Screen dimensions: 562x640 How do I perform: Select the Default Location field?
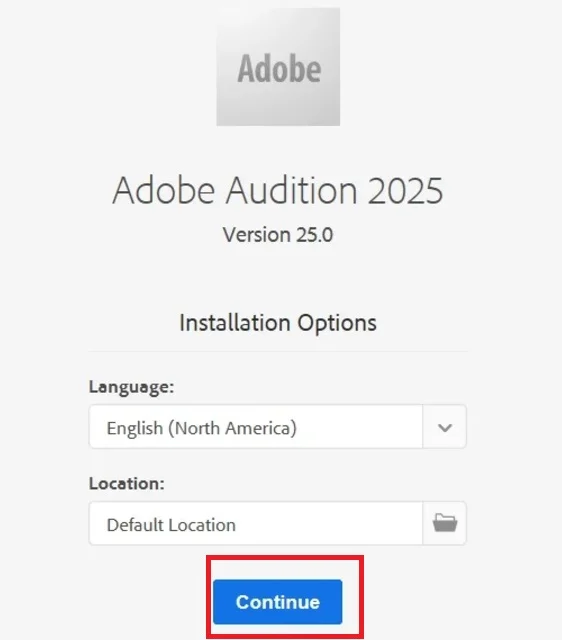pyautogui.click(x=256, y=524)
